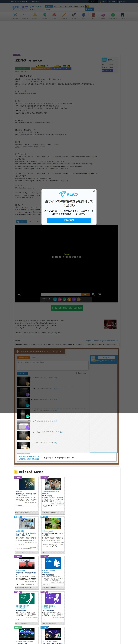Click the player's chat text field
138x644 pixels.
click(x=61, y=295)
